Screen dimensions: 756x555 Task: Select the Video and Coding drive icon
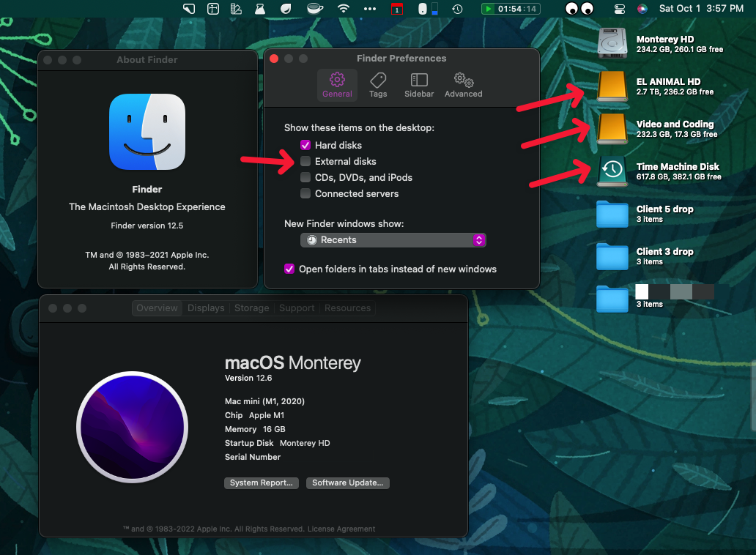pyautogui.click(x=612, y=129)
